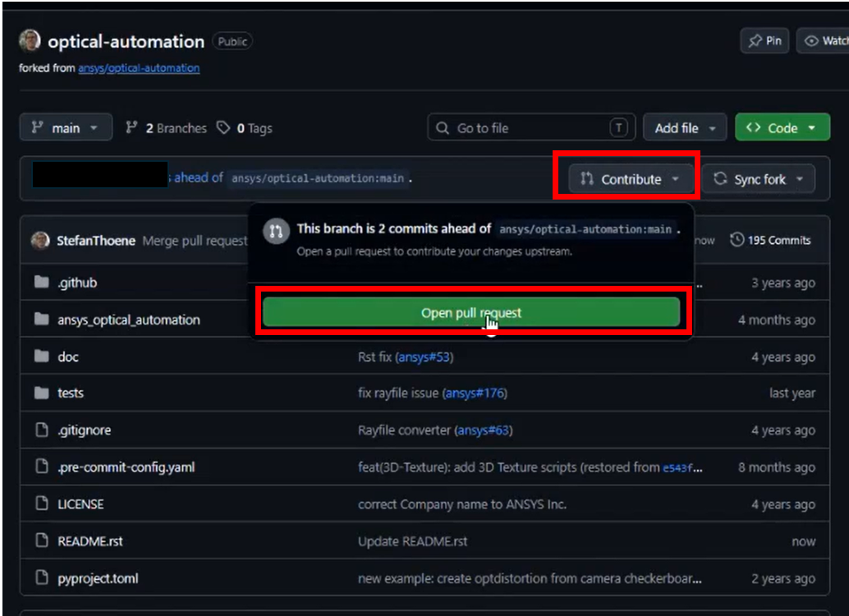Click the '8 months ago' timestamp
This screenshot has width=849, height=616.
777,467
